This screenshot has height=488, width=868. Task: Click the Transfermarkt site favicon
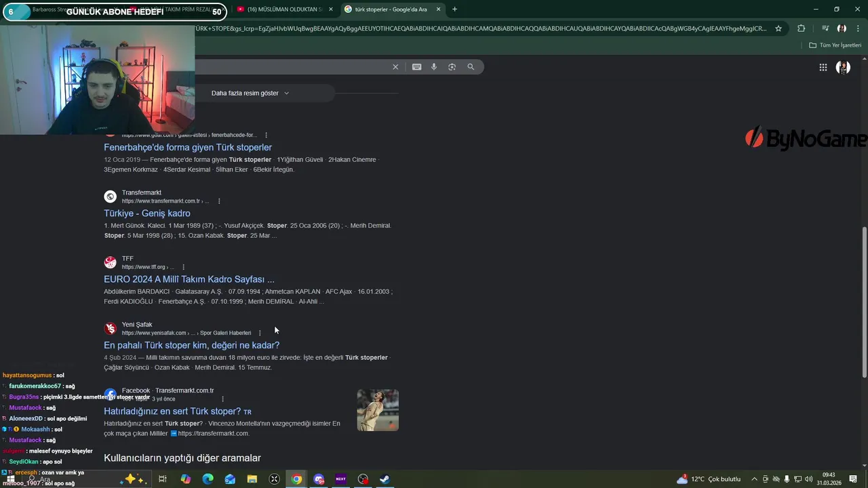click(x=110, y=197)
